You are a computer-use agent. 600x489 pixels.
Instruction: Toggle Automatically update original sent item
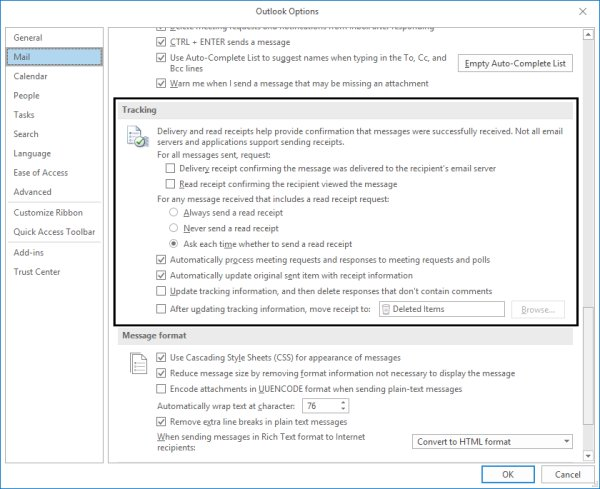coord(161,275)
